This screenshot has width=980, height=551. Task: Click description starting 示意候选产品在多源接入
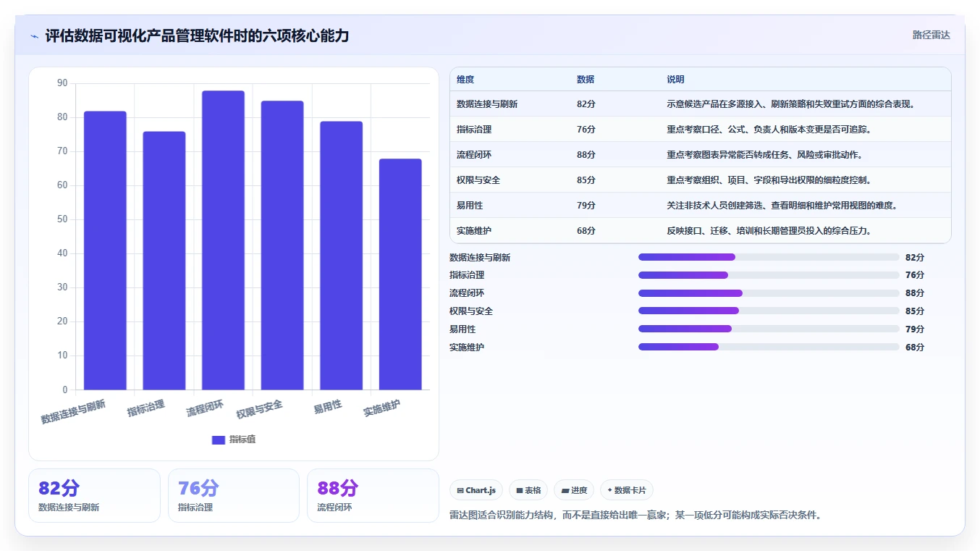pyautogui.click(x=791, y=104)
